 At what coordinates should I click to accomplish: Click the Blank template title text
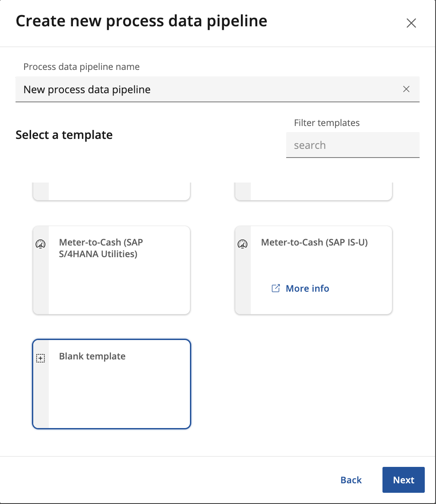point(92,356)
